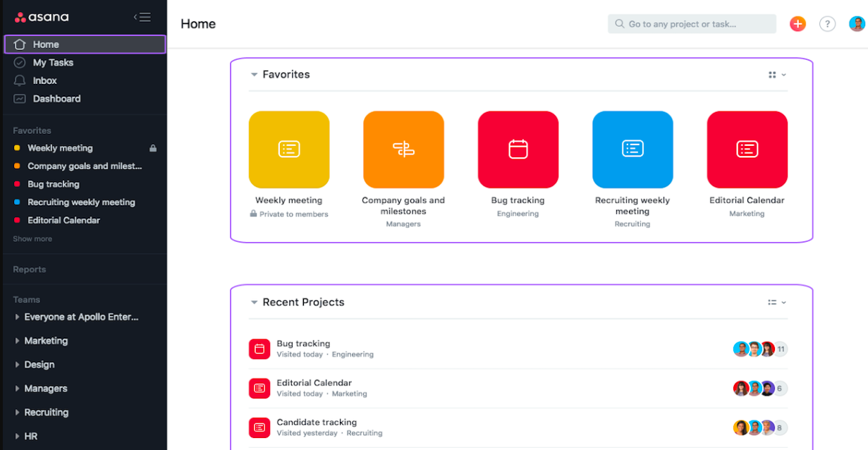This screenshot has height=450, width=868.
Task: Open the Favorites grid view dropdown
Action: click(777, 75)
